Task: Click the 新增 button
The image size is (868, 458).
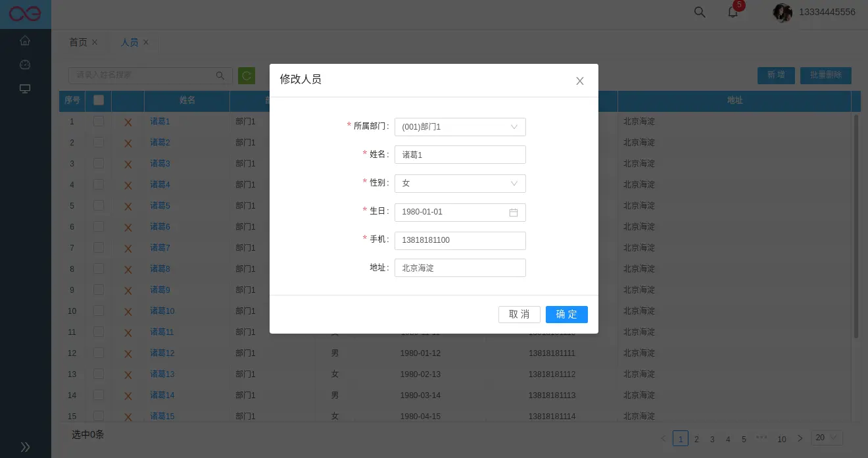Action: (x=776, y=75)
